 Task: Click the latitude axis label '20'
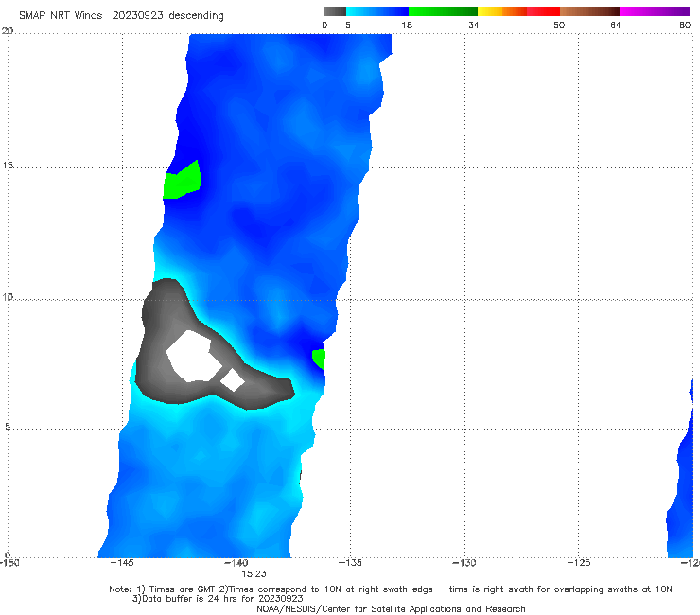[x=8, y=31]
